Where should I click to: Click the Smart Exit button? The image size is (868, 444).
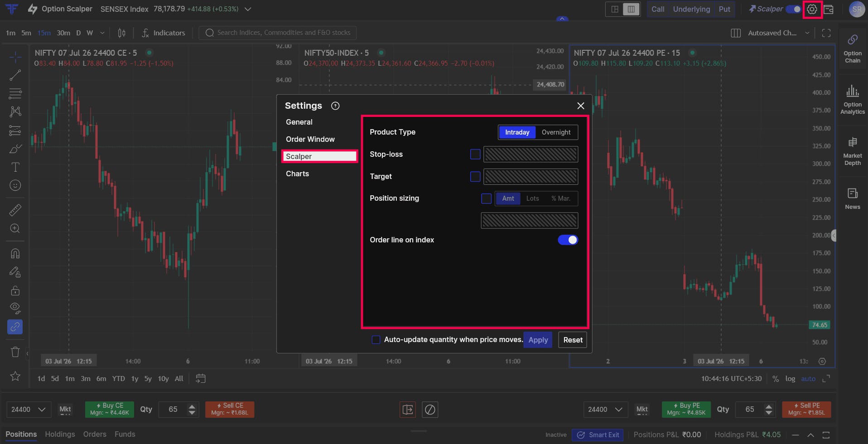(x=598, y=435)
